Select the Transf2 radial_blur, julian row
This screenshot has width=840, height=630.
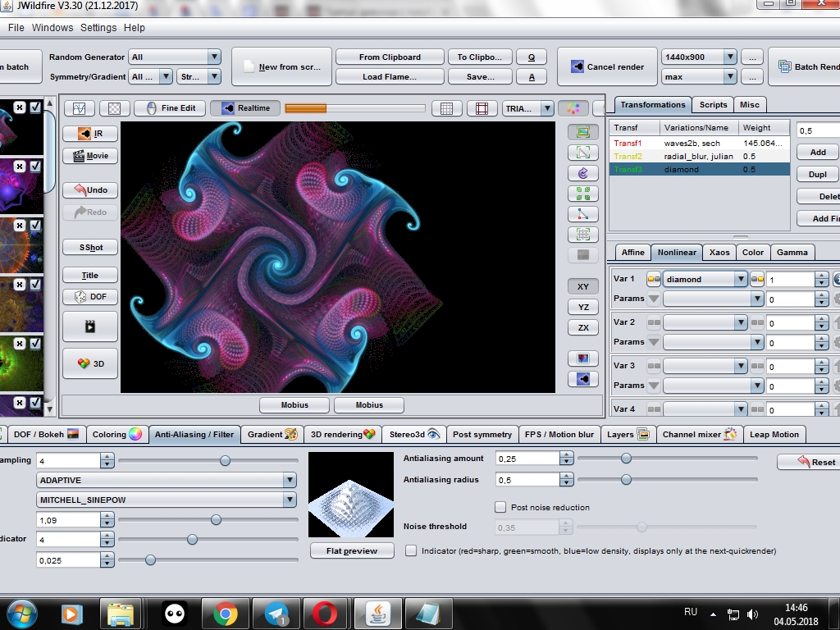699,157
